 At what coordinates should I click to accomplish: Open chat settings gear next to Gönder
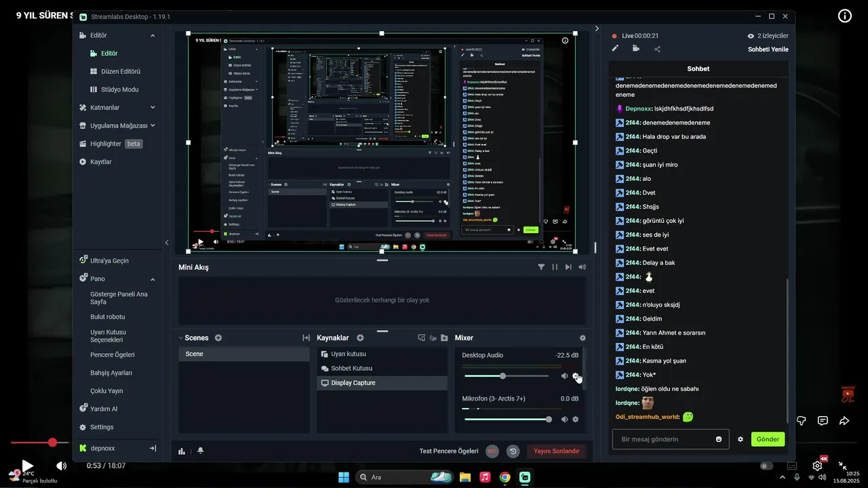(741, 439)
